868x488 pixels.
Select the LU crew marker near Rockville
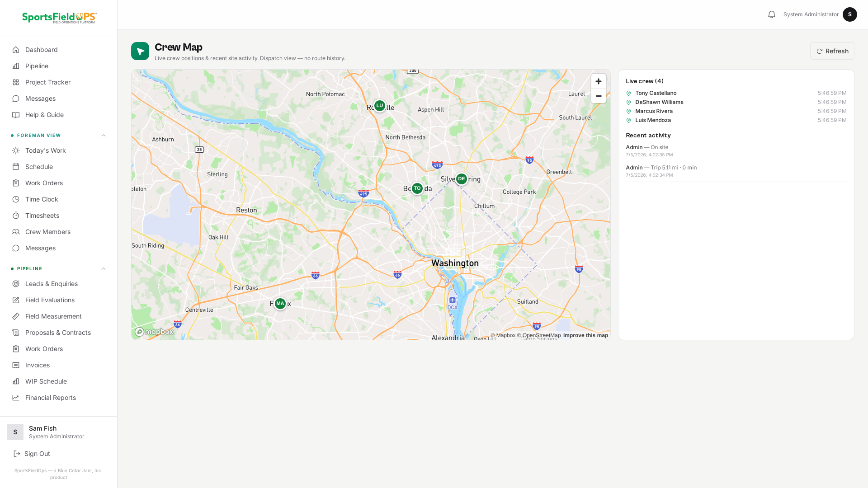pyautogui.click(x=380, y=106)
